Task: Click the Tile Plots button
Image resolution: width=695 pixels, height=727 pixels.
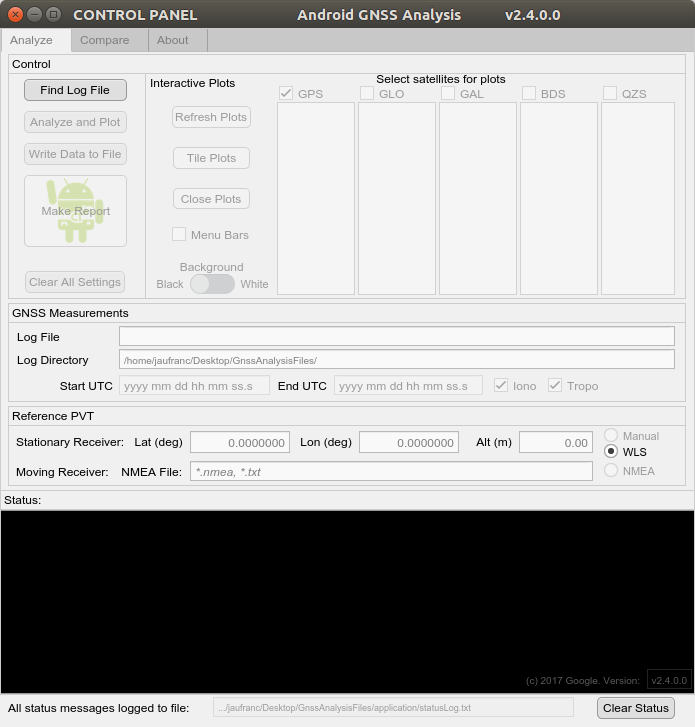Action: point(211,158)
